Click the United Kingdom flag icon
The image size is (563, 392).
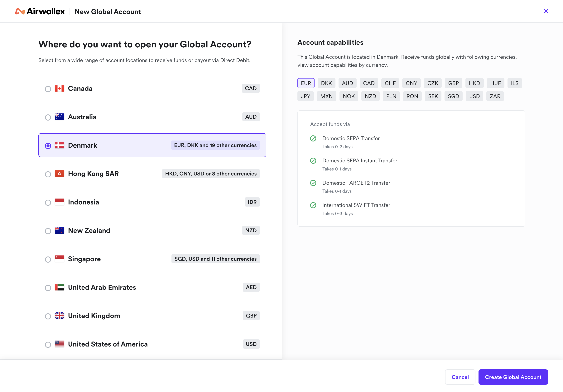tap(59, 316)
